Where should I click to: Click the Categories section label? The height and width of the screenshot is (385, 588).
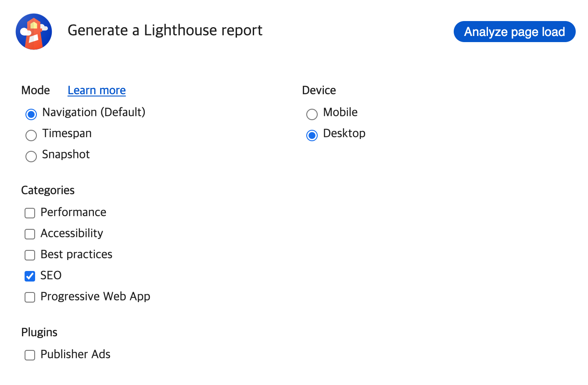tap(48, 190)
